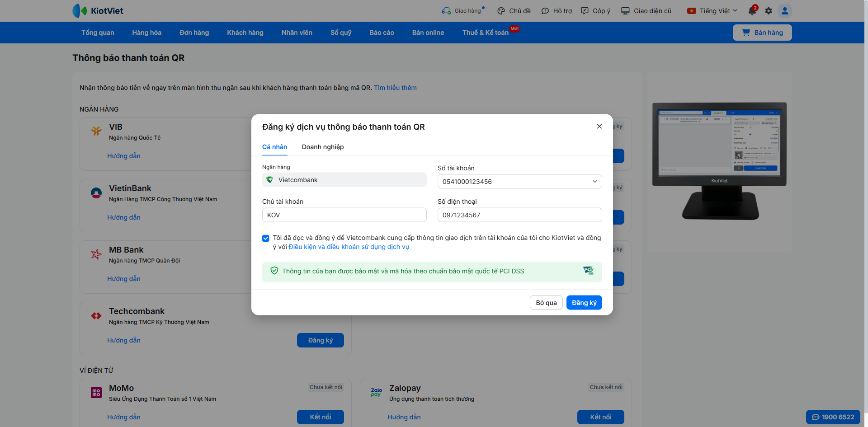The width and height of the screenshot is (868, 427).
Task: Open Điều kiện và điều khoản link
Action: [x=349, y=247]
